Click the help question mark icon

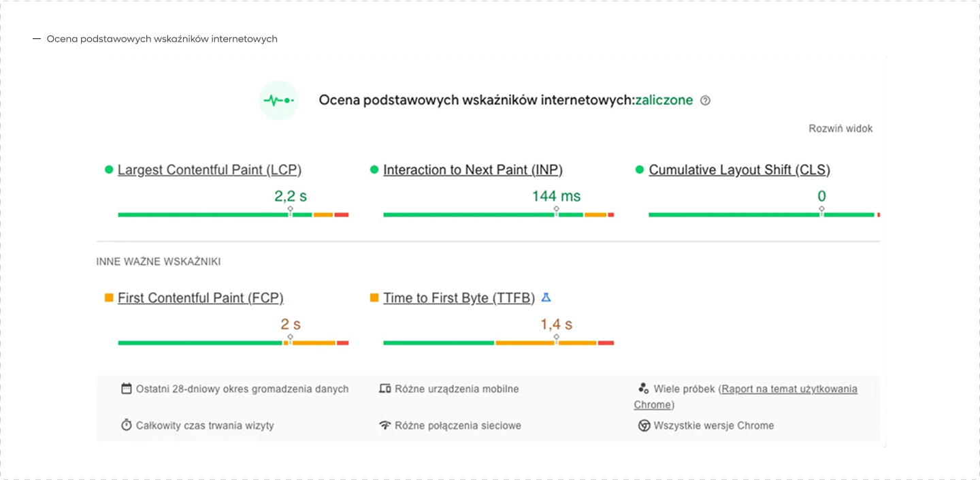click(705, 101)
